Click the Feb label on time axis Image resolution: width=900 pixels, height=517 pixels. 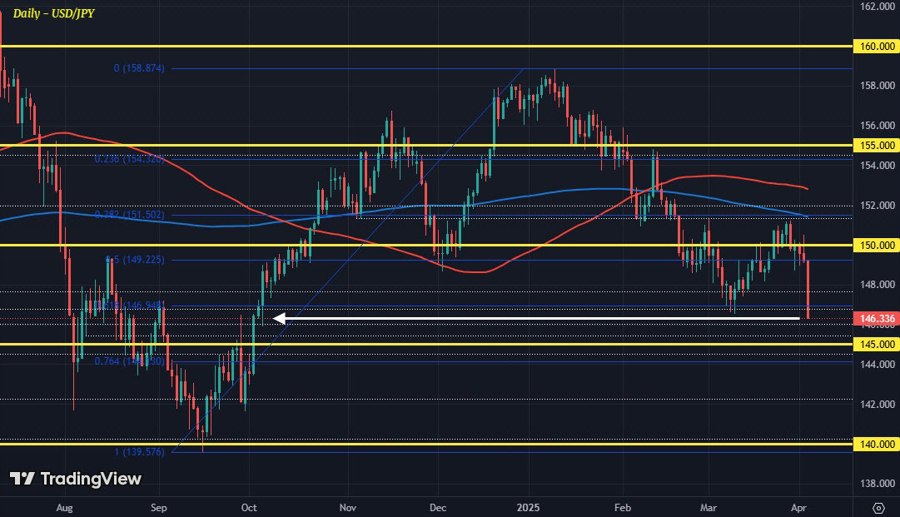[x=623, y=508]
